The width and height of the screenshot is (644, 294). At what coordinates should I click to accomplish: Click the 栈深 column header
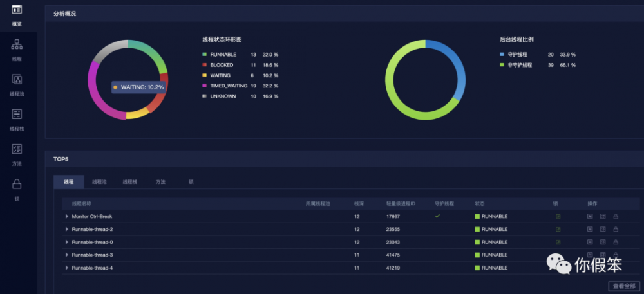[359, 203]
